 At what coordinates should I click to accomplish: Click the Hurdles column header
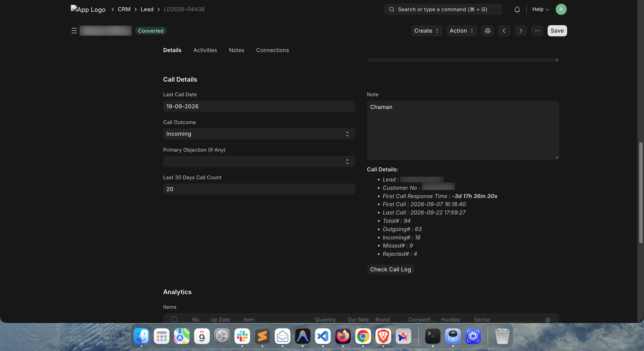[450, 320]
